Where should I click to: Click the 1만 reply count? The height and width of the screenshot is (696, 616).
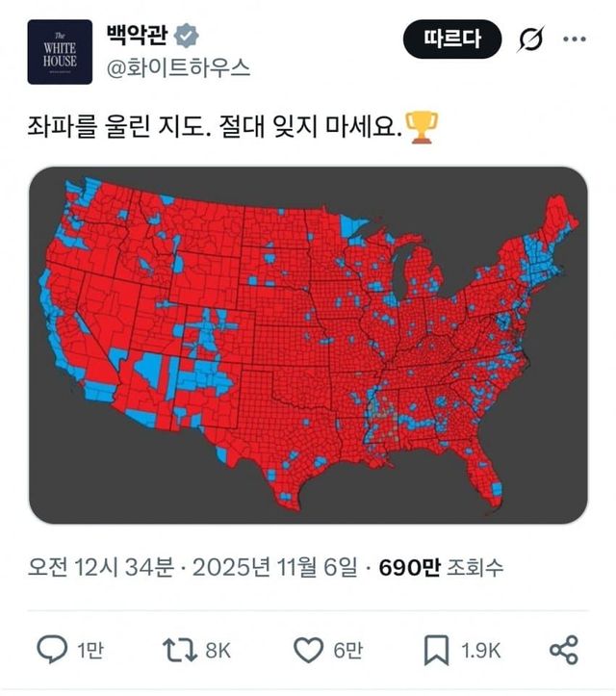(89, 651)
